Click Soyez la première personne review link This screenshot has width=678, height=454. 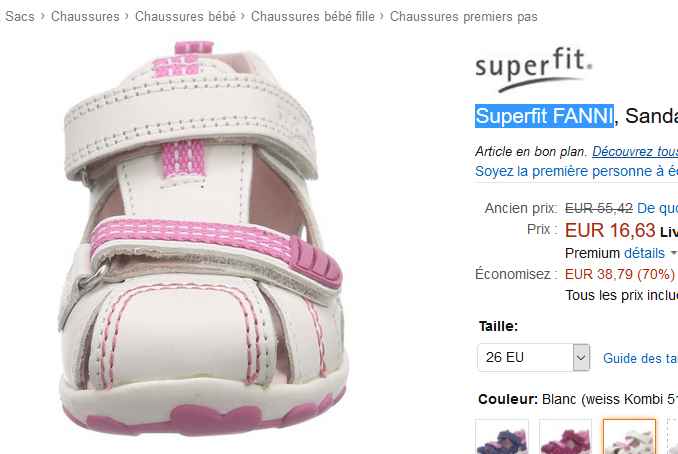coord(576,171)
